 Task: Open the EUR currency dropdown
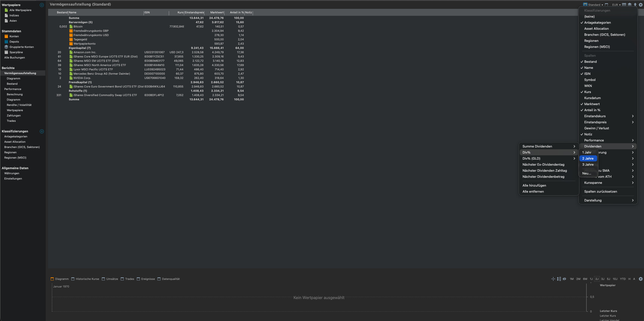click(x=616, y=5)
